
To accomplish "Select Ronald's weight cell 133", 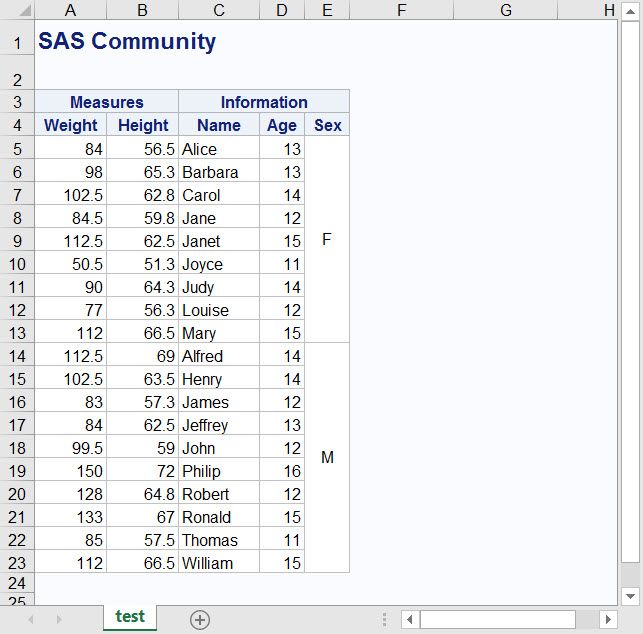I will click(x=71, y=516).
